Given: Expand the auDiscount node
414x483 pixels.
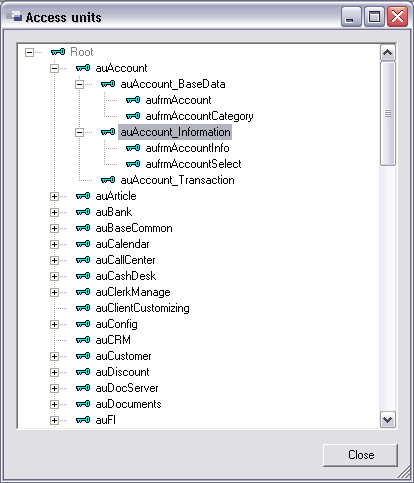Looking at the screenshot, I should coord(54,372).
